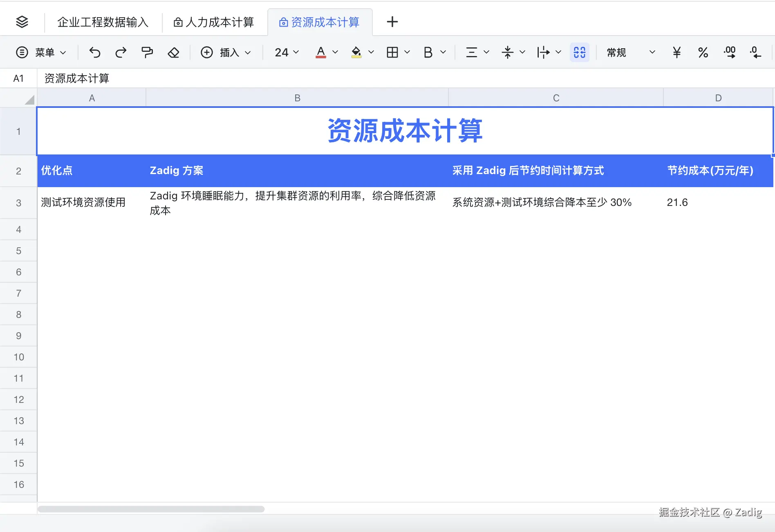Select row 2 header
775x532 pixels.
coord(18,171)
